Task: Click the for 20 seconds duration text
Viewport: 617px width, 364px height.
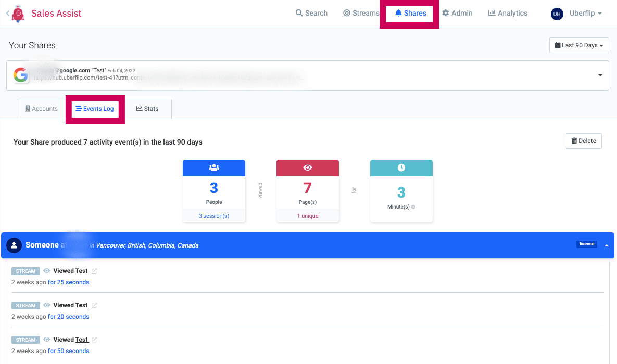Action: [x=68, y=317]
